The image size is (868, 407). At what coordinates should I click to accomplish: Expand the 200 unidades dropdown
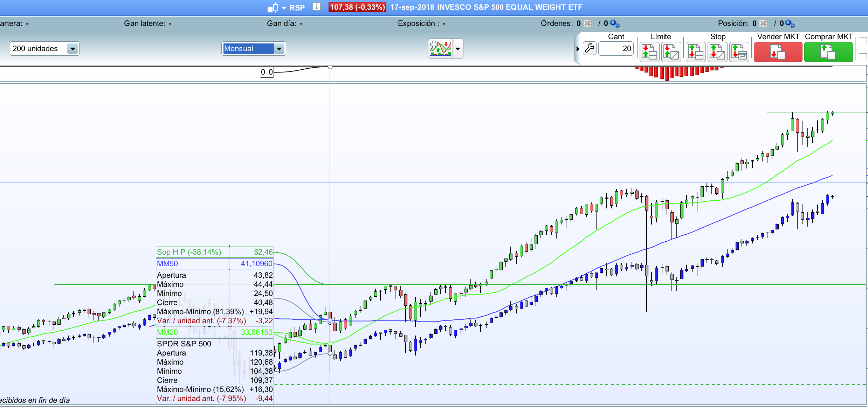[73, 49]
